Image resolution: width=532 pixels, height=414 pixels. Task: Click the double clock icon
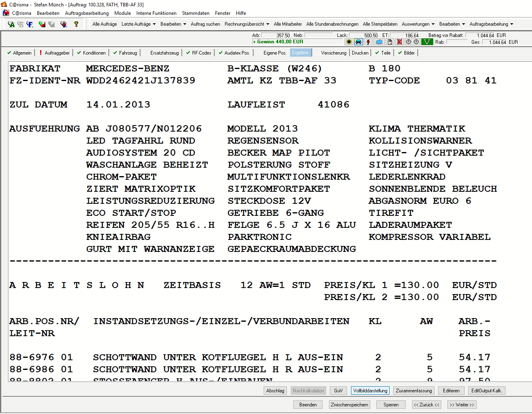pos(412,42)
